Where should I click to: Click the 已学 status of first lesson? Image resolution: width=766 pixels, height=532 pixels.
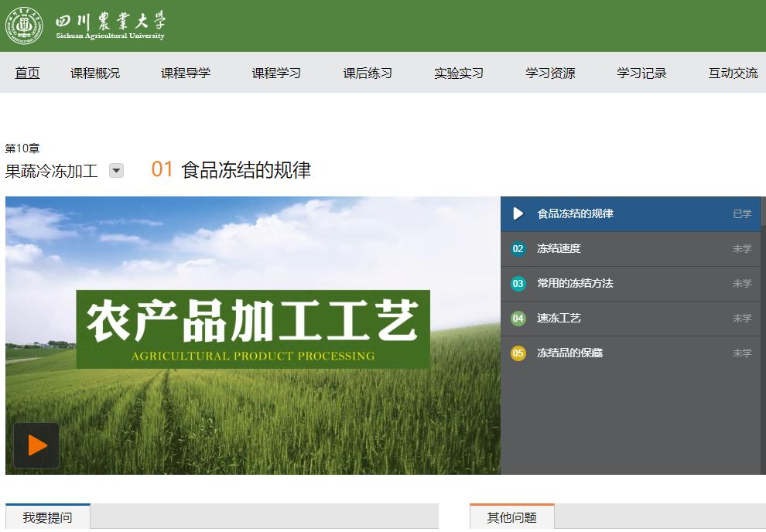coord(742,213)
